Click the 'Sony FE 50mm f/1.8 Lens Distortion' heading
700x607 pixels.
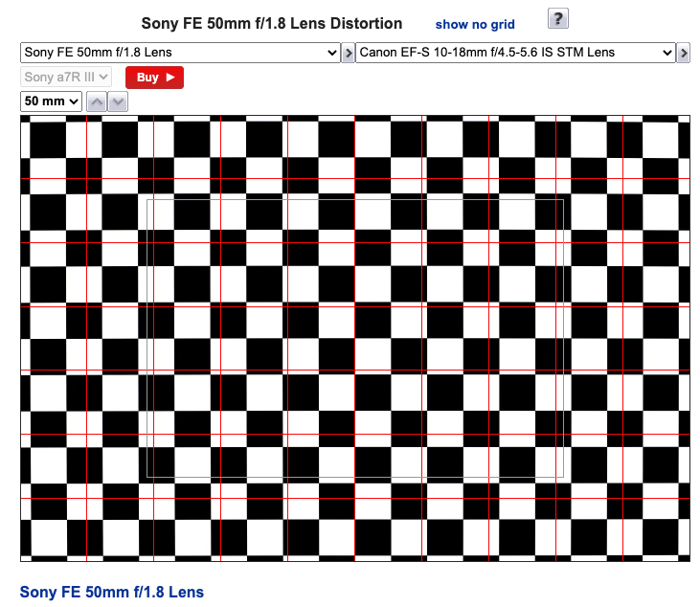pos(271,23)
